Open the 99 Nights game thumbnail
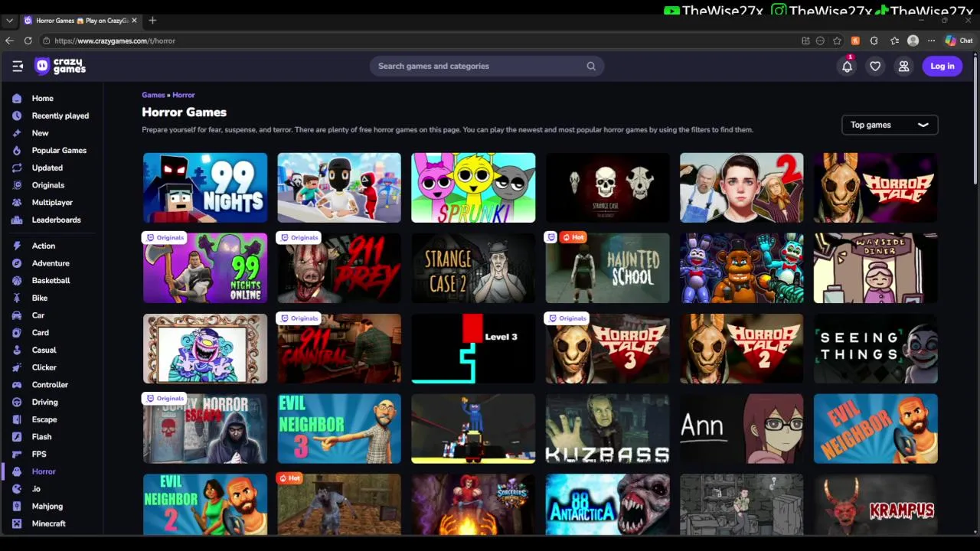The image size is (980, 551). pyautogui.click(x=205, y=187)
